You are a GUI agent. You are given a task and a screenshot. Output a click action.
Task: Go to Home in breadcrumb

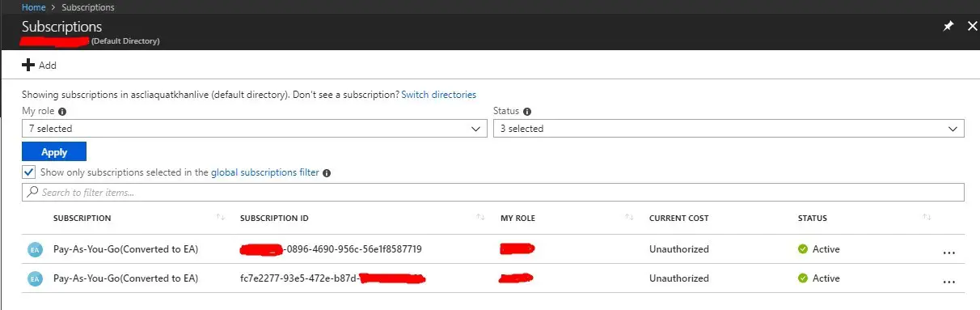click(33, 7)
